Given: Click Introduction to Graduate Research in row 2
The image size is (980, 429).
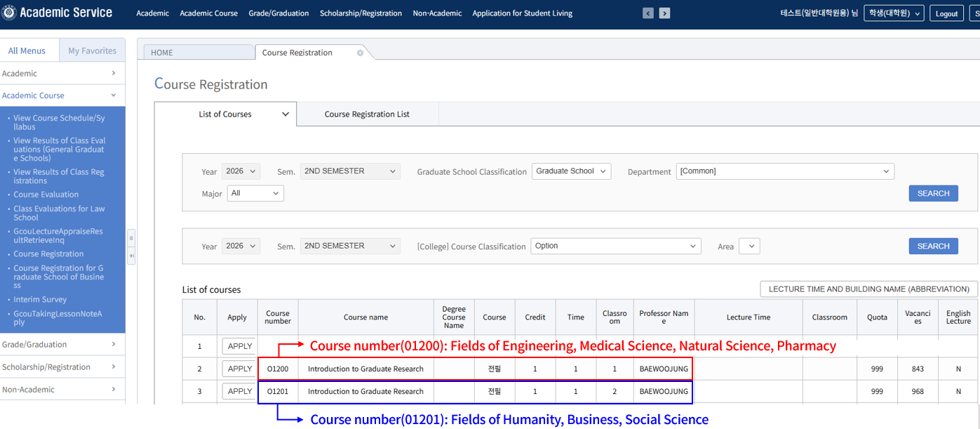Looking at the screenshot, I should [x=365, y=369].
